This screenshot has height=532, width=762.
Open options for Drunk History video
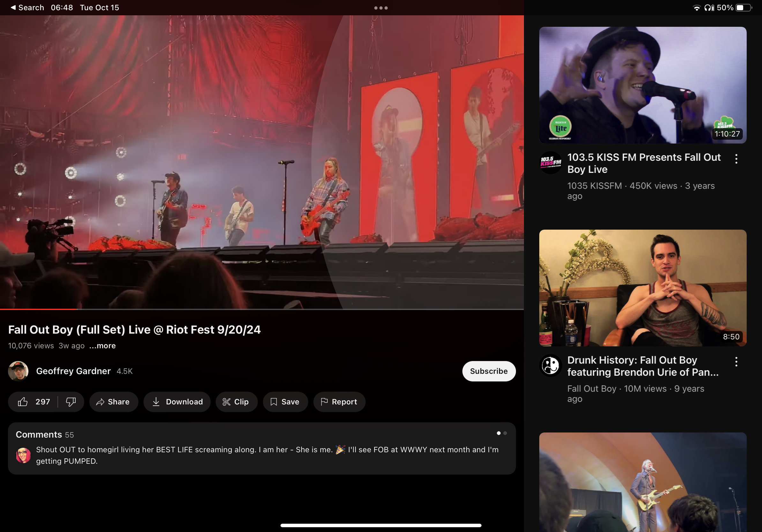pos(736,361)
